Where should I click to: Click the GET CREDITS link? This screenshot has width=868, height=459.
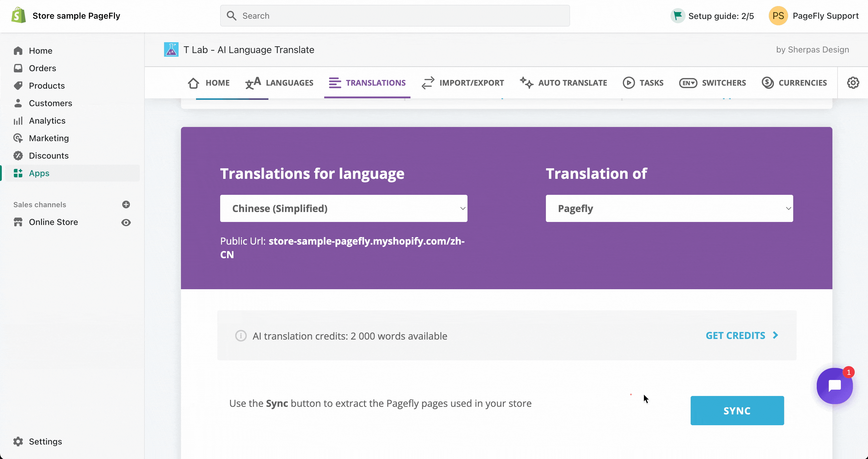742,336
